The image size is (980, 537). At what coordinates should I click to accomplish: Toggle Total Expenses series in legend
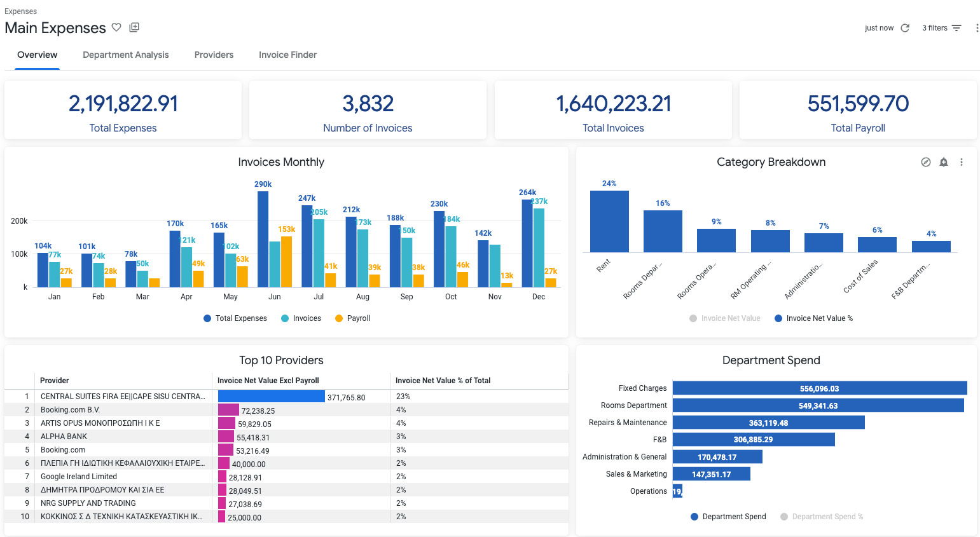pos(235,318)
